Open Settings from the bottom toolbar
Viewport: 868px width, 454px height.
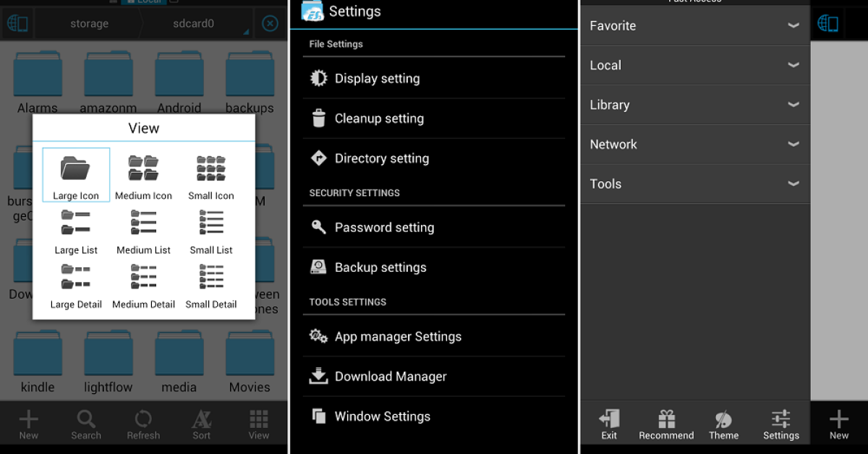780,424
